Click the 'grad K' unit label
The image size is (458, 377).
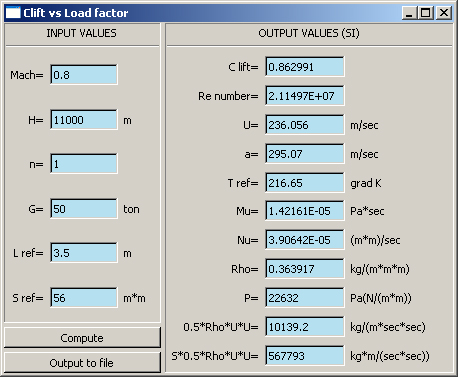366,183
